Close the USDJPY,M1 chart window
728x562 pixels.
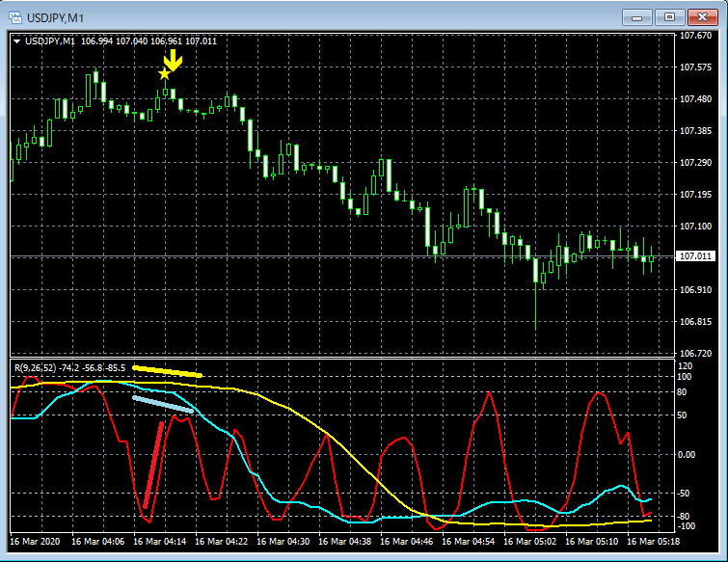tap(703, 17)
